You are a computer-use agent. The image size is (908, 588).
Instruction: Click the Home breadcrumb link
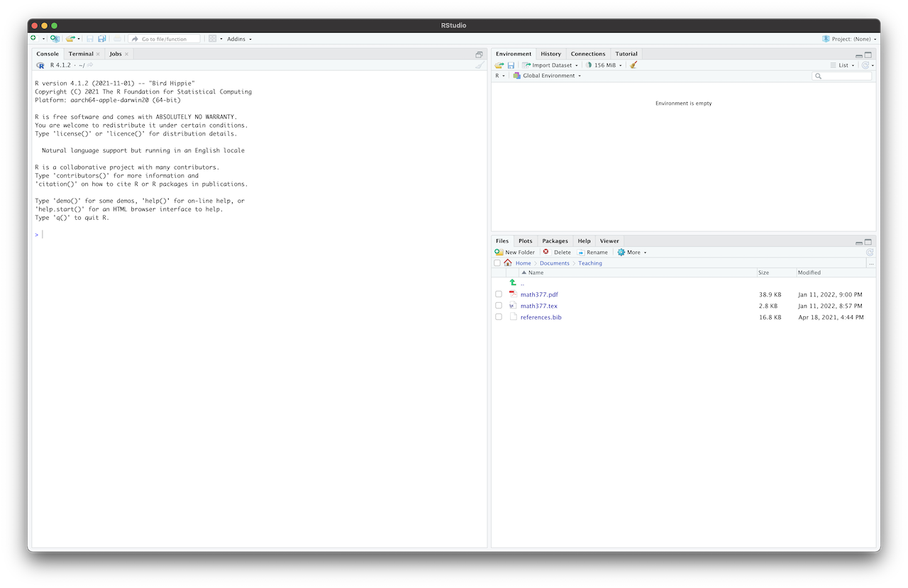tap(523, 263)
